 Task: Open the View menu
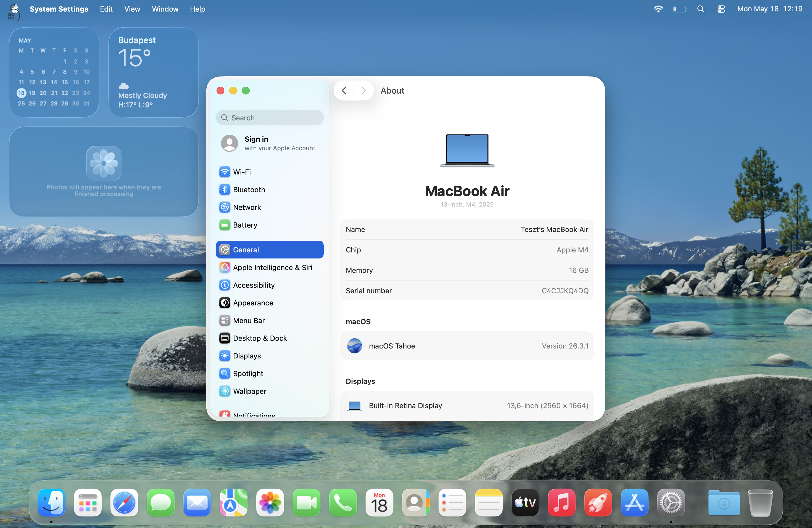(132, 9)
